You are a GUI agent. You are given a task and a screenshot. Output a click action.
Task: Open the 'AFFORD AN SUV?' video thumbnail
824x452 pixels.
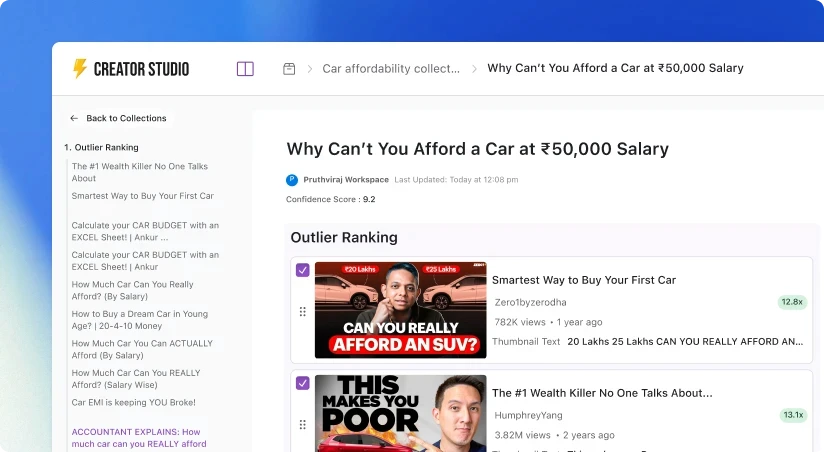400,310
